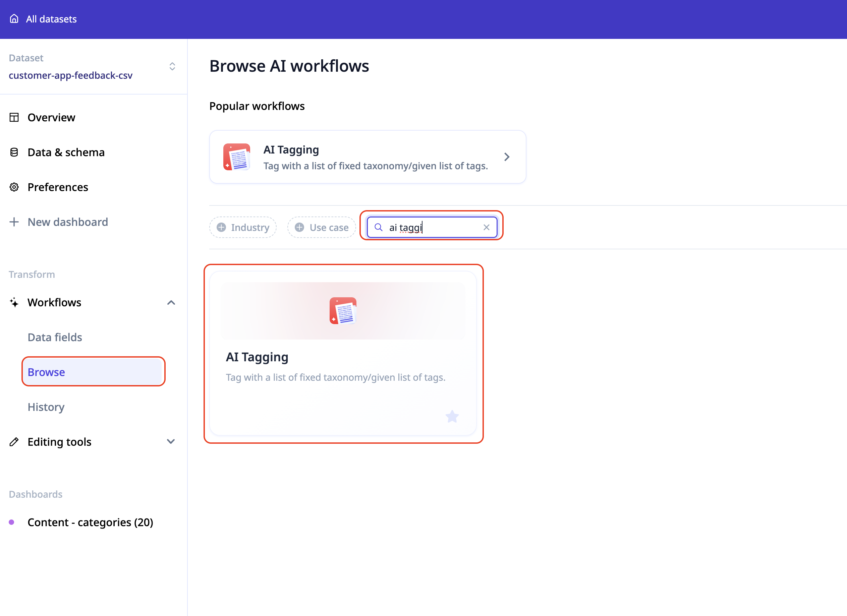The height and width of the screenshot is (616, 847).
Task: Click the Workflows sparkle icon
Action: coord(14,302)
